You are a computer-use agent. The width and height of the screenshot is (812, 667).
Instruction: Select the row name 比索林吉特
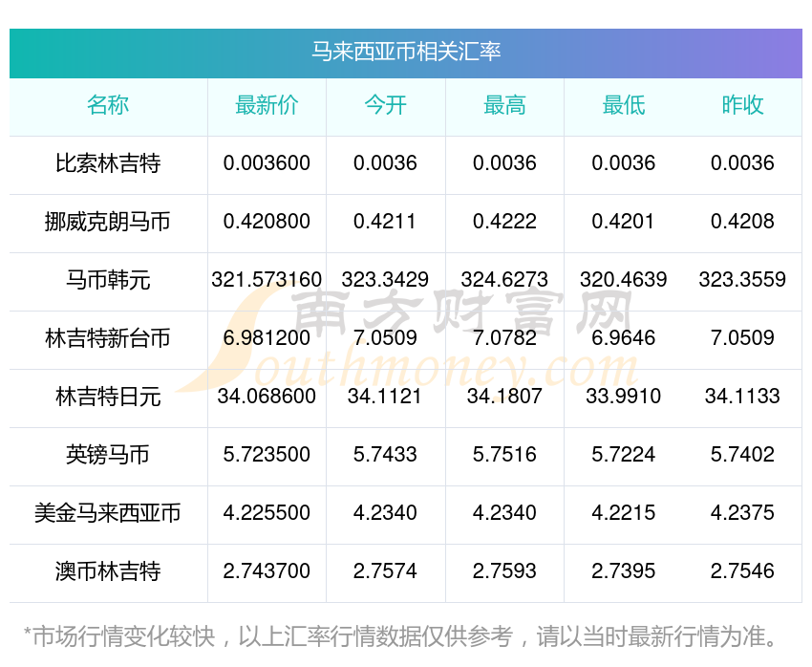click(x=108, y=163)
